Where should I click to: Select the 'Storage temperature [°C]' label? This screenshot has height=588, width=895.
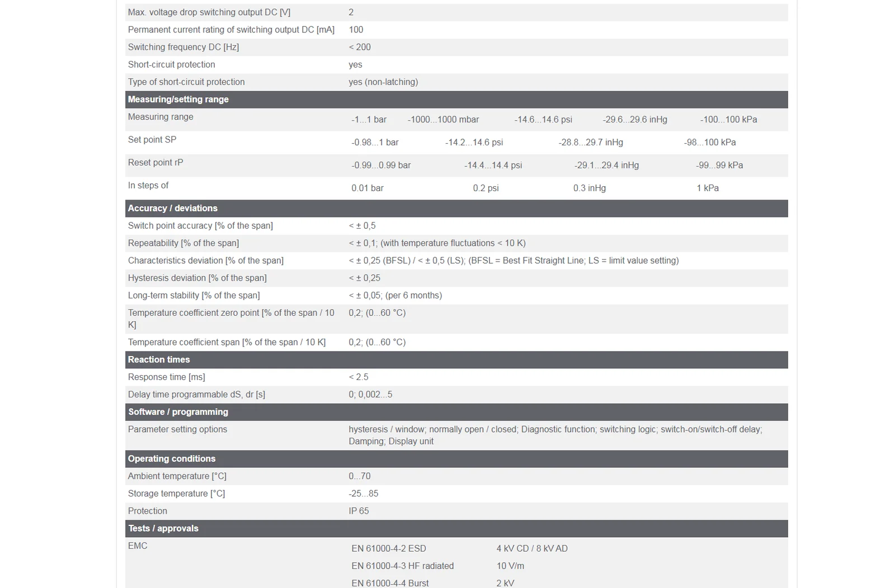tap(176, 494)
